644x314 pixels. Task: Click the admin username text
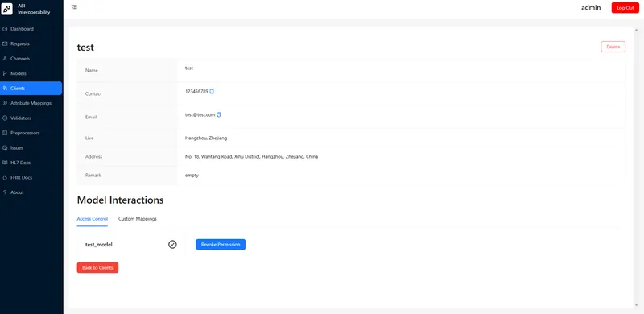591,7
